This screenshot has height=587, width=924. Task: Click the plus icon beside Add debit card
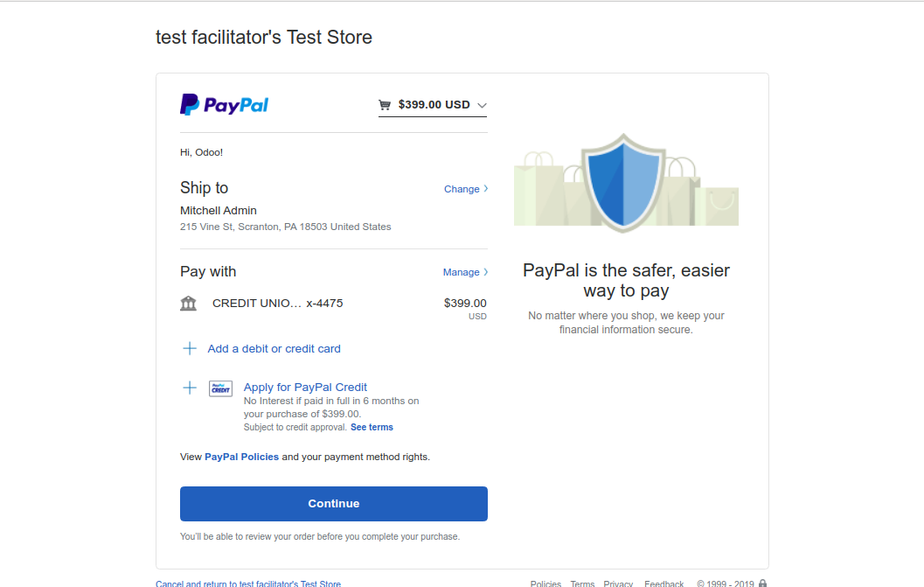coord(189,349)
